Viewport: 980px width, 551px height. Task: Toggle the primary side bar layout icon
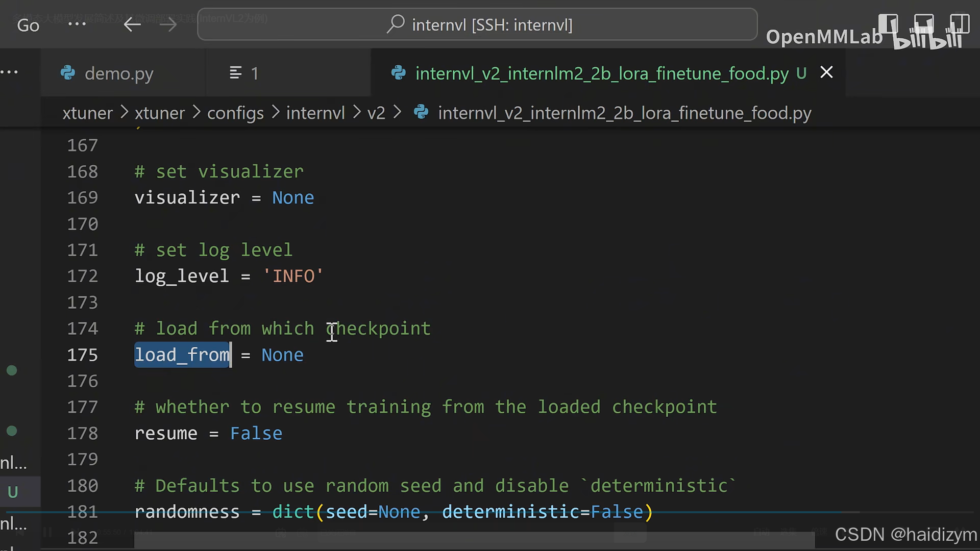pos(888,24)
